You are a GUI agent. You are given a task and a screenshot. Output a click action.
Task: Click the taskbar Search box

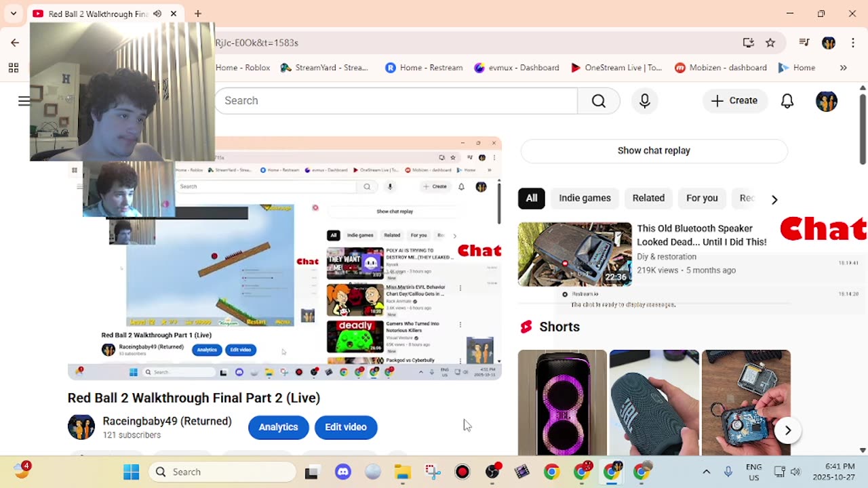click(222, 472)
